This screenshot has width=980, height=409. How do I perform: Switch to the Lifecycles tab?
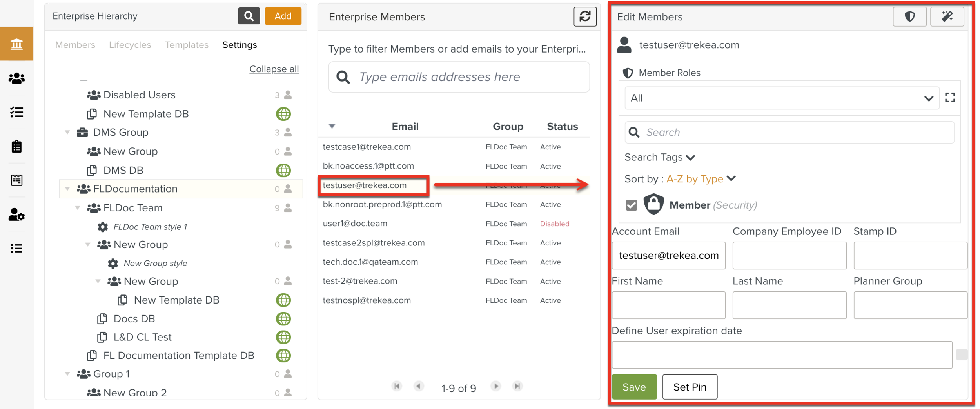pos(130,45)
